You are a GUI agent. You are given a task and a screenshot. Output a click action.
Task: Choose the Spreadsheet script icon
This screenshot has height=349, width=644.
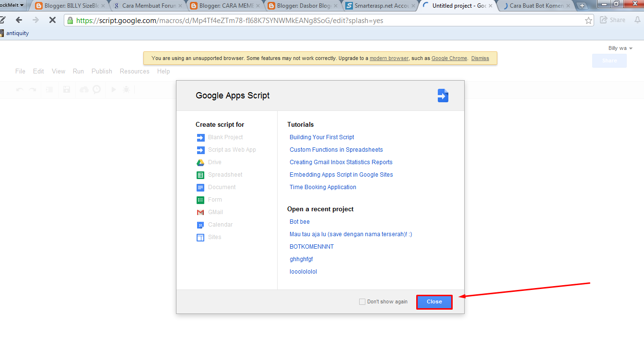(x=200, y=175)
